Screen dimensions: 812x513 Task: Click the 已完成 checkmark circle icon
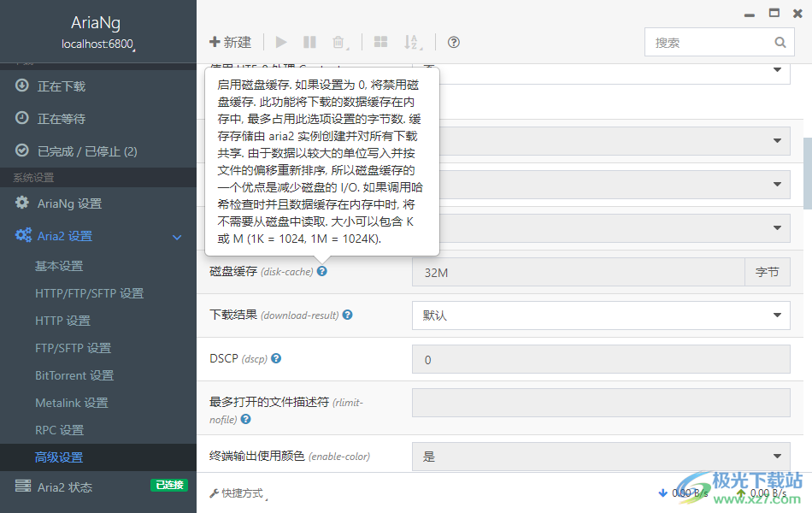click(x=21, y=150)
